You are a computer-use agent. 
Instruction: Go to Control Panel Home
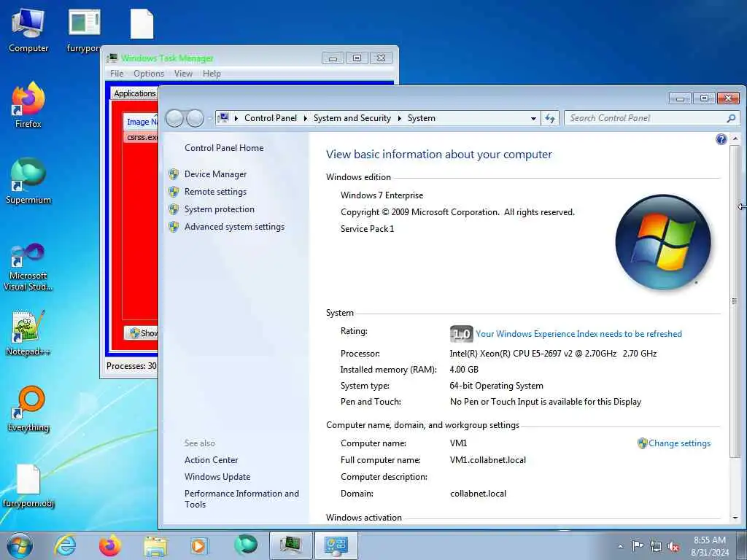(x=224, y=148)
